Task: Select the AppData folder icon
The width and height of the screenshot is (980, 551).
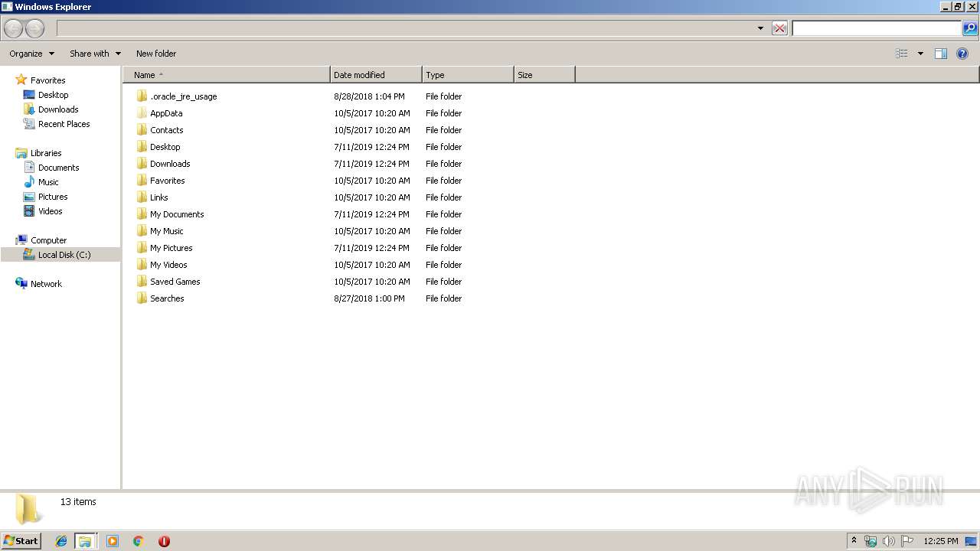Action: point(142,113)
